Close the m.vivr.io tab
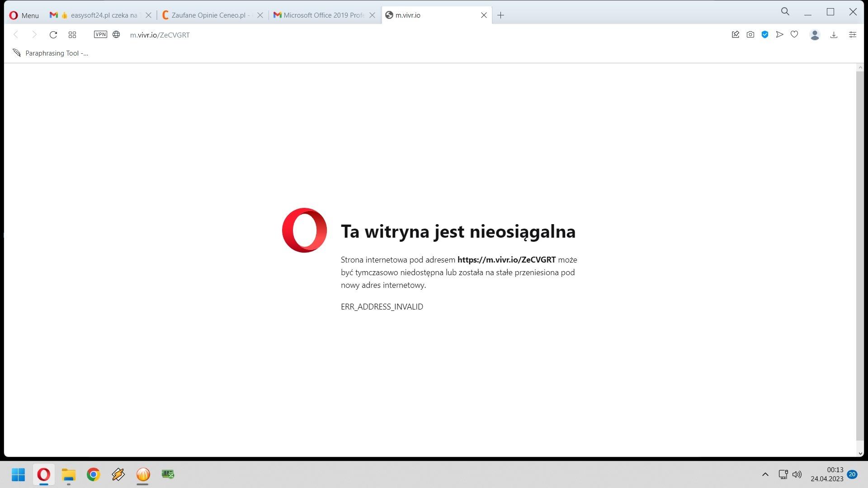868x488 pixels. [x=484, y=15]
